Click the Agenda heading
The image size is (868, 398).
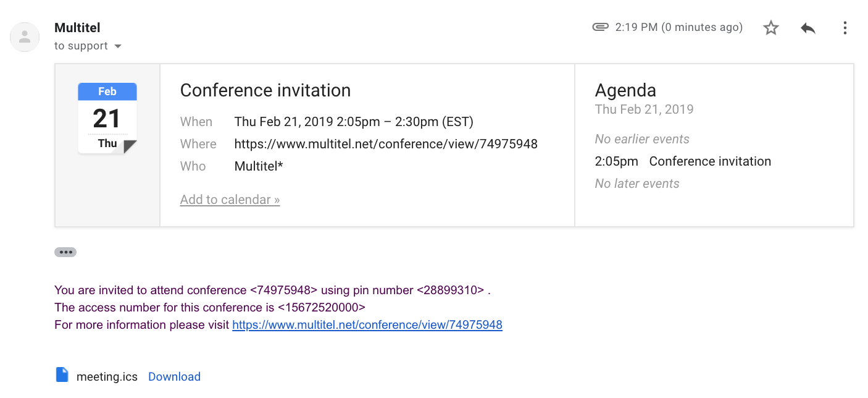625,90
